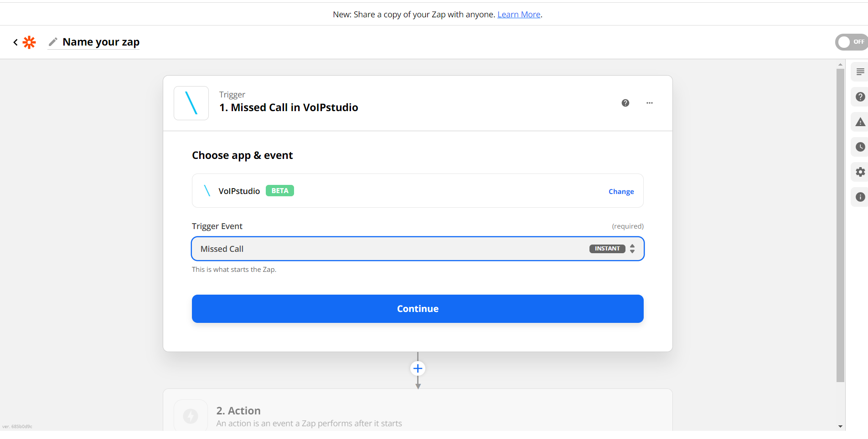The width and height of the screenshot is (868, 439).
Task: Click Change to switch the VoIPstudio app
Action: click(621, 191)
